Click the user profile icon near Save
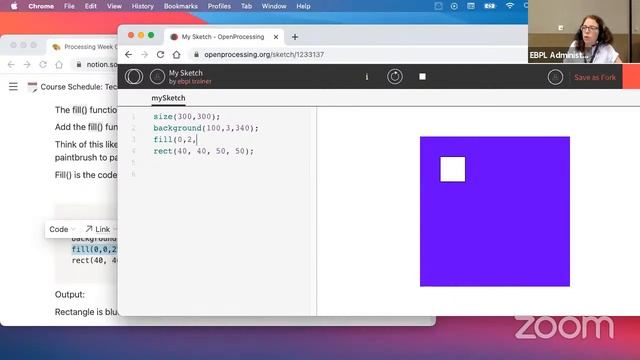The height and width of the screenshot is (360, 640). click(555, 77)
